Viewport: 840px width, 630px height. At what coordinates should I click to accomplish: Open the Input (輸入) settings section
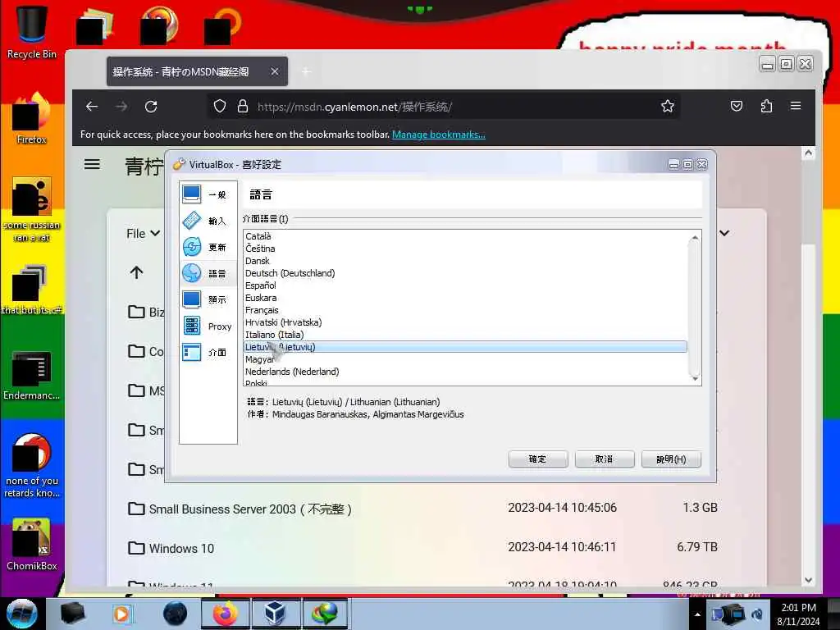(208, 221)
